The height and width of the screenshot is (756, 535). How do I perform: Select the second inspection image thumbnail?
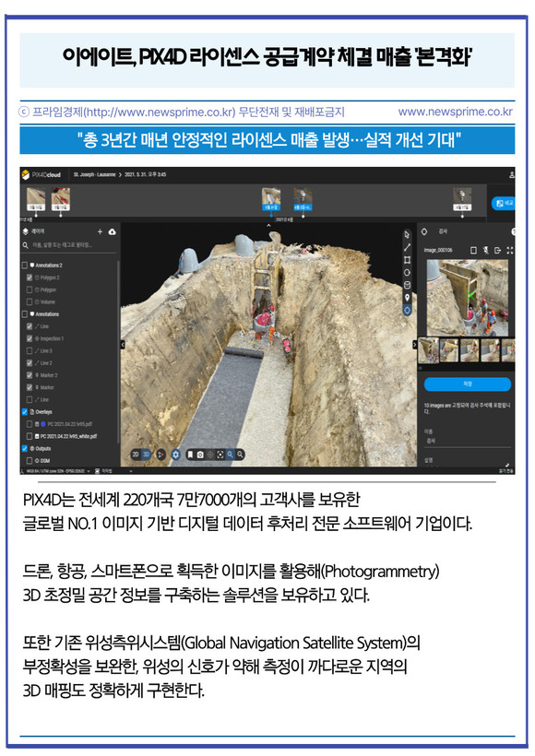point(449,350)
